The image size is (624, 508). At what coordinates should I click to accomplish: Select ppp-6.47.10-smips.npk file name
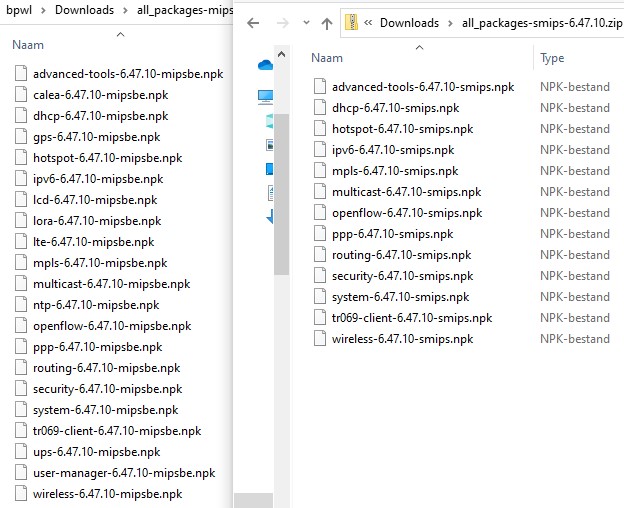coord(392,234)
